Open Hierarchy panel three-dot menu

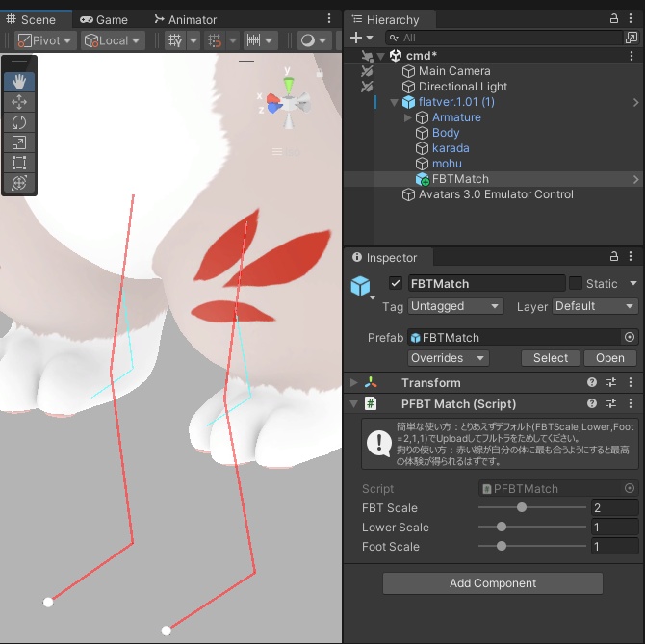point(631,18)
